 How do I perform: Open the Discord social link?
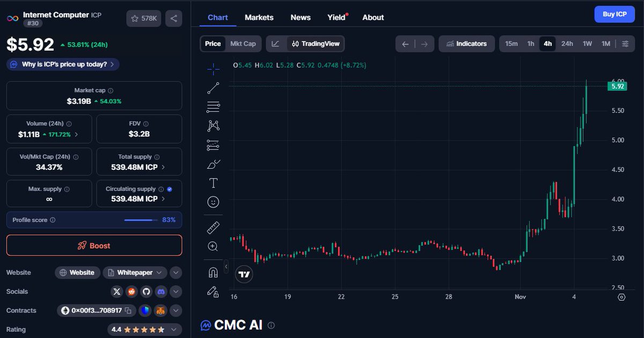pos(160,292)
